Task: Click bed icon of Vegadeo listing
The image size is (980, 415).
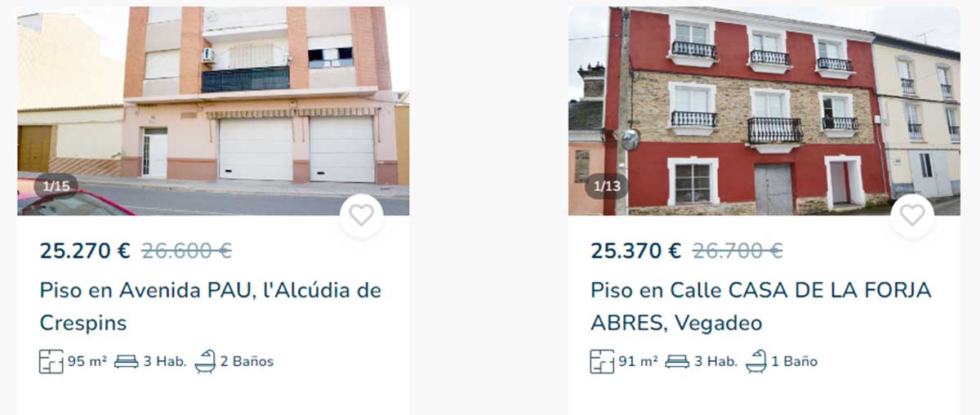Action: 677,361
